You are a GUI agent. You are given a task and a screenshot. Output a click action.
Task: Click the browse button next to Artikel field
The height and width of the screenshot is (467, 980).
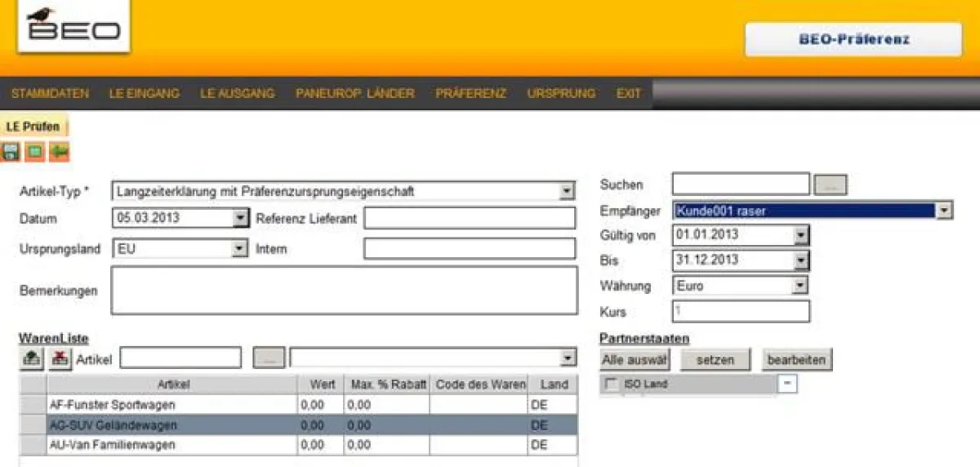pyautogui.click(x=269, y=358)
